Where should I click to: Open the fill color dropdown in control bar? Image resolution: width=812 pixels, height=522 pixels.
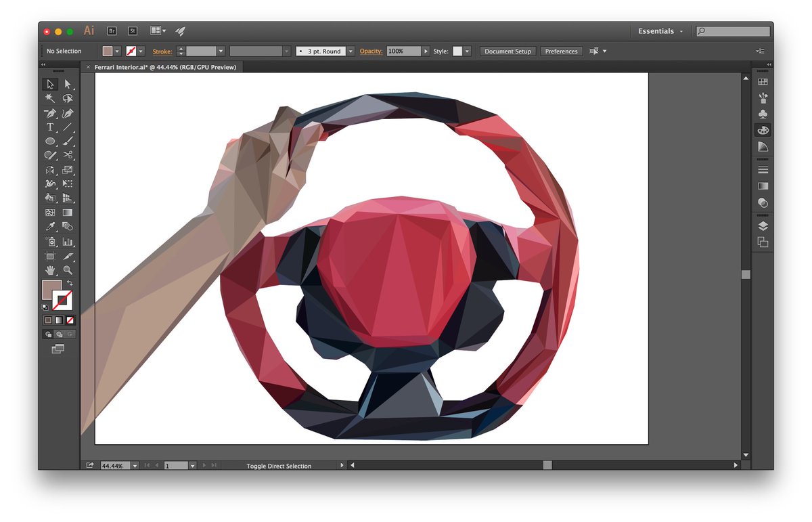point(118,51)
